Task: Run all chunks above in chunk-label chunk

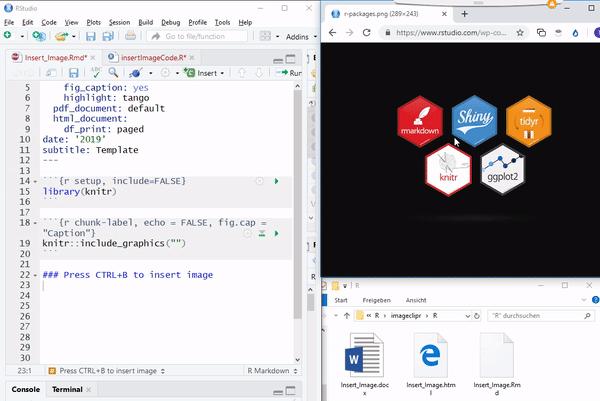Action: 262,233
